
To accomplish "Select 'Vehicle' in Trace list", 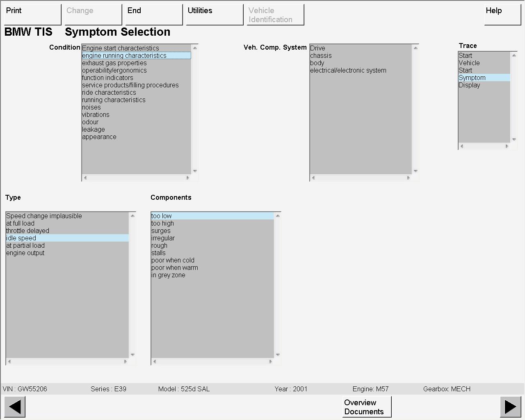I will (x=484, y=63).
